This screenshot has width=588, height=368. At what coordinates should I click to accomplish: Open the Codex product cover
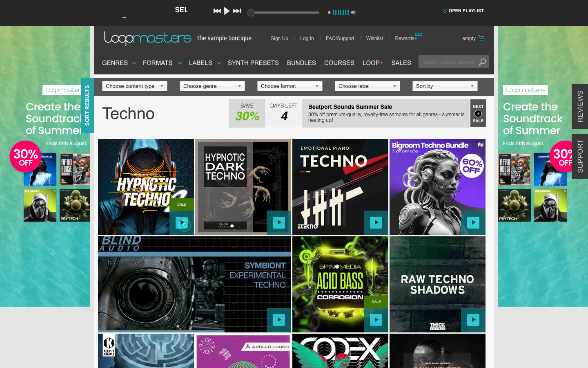tap(340, 351)
